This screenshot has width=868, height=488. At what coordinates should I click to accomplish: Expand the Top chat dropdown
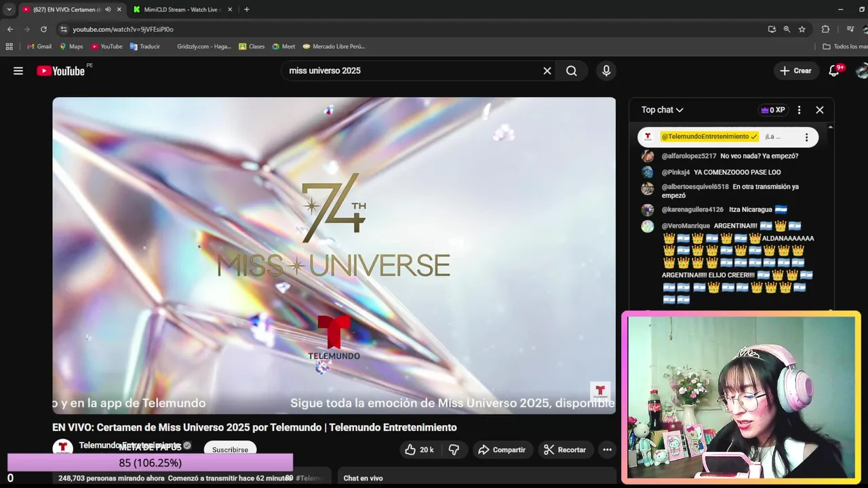(x=663, y=110)
